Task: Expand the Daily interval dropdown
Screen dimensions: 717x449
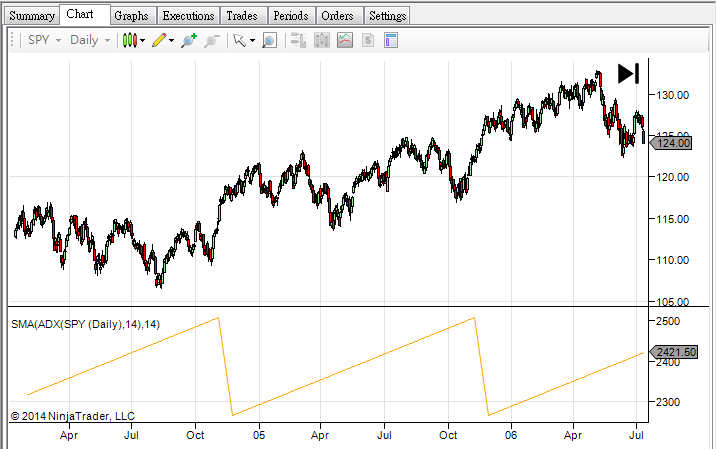Action: pyautogui.click(x=90, y=40)
